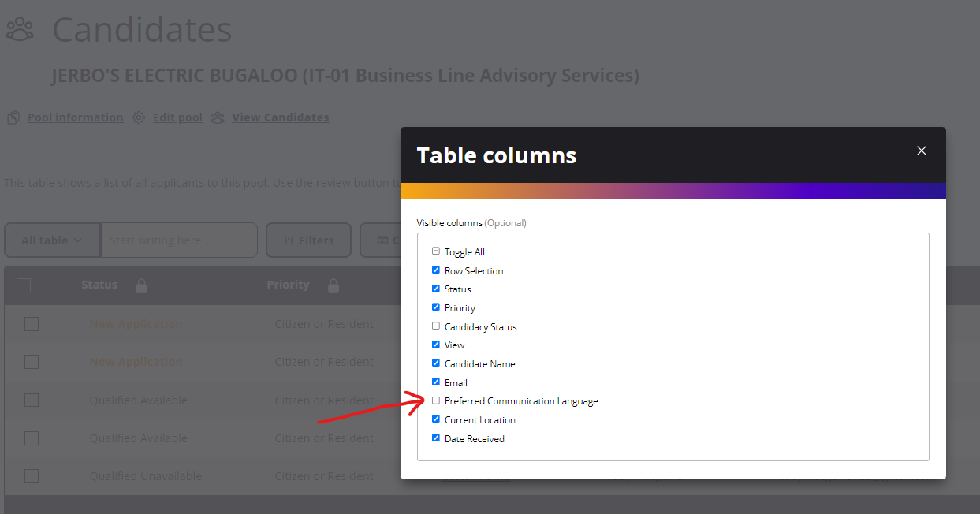Viewport: 980px width, 514px height.
Task: Close the Table columns dialog with the X icon
Action: pyautogui.click(x=921, y=150)
